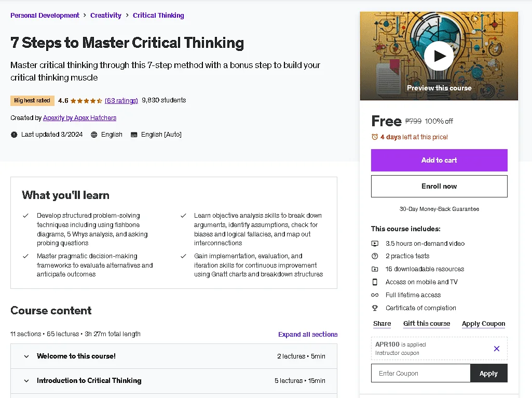Screen dimensions: 532x398
Task: Remove the APR100 coupon with X
Action: pos(497,349)
